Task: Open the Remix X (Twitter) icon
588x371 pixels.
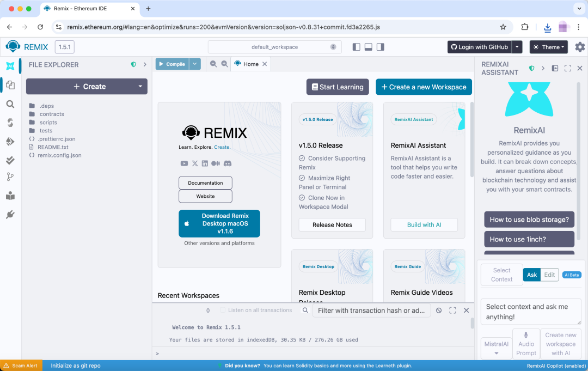Action: pos(195,163)
